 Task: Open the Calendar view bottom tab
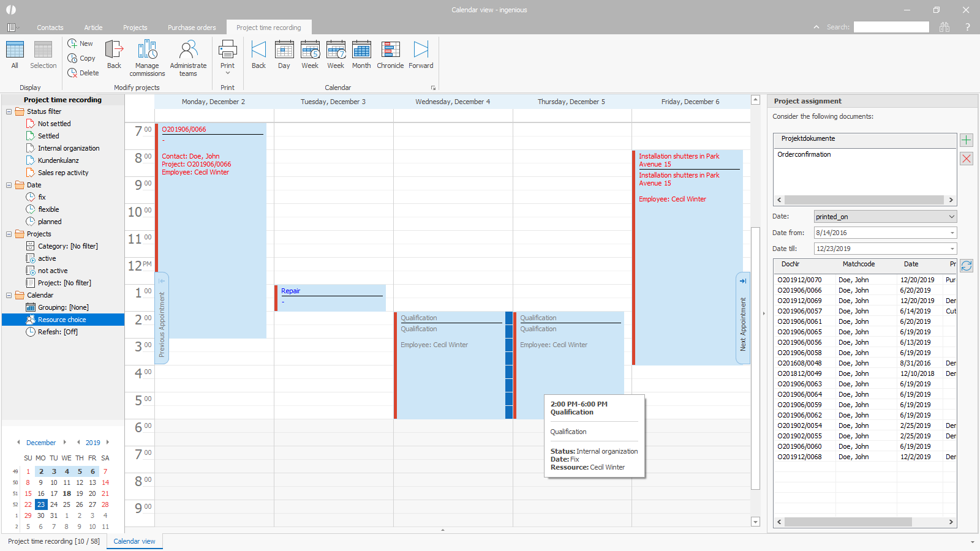coord(134,541)
